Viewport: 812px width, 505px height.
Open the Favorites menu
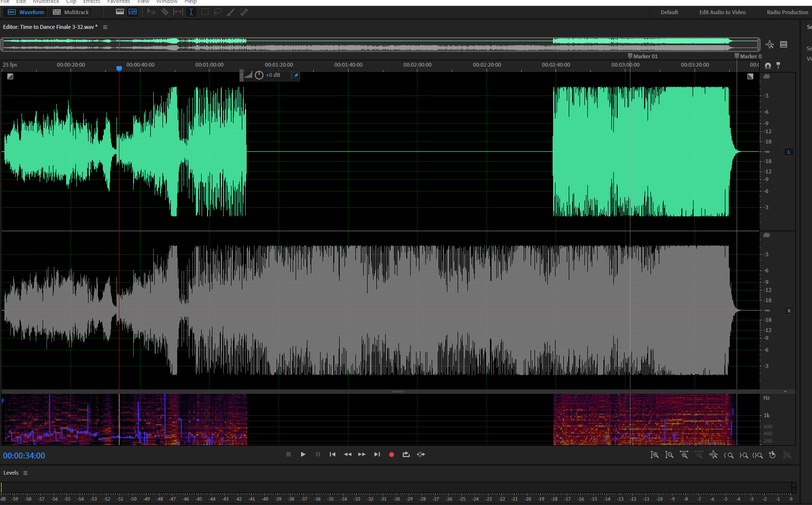[x=118, y=2]
